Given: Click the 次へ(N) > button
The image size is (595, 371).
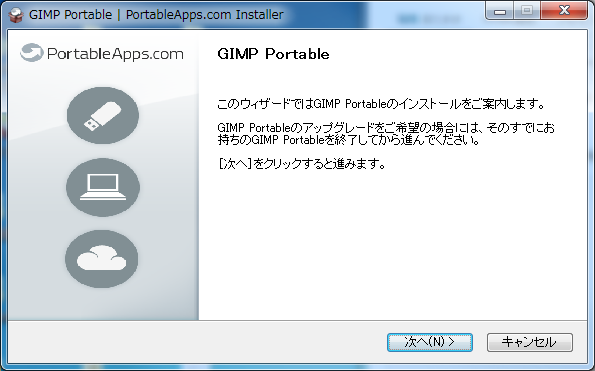Looking at the screenshot, I should (430, 342).
